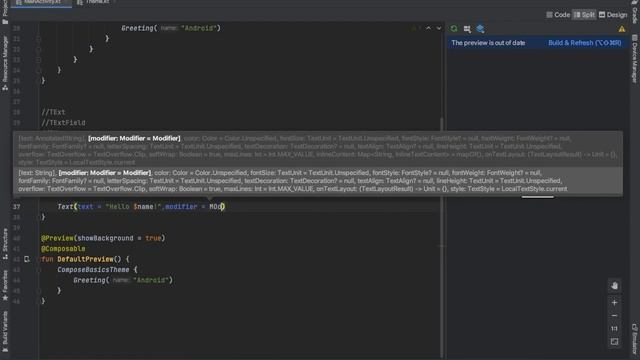Collapse the fold at ComposeBasicsTheme line

tap(38, 270)
